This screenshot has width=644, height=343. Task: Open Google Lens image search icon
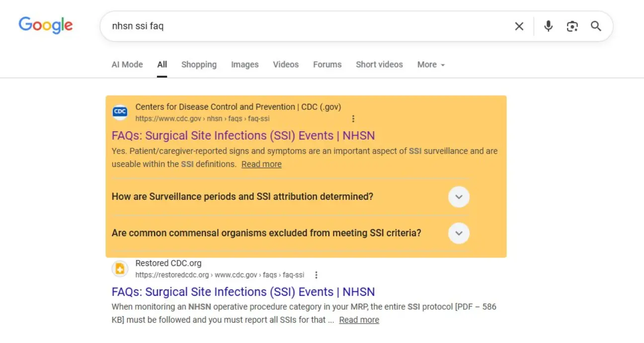572,26
